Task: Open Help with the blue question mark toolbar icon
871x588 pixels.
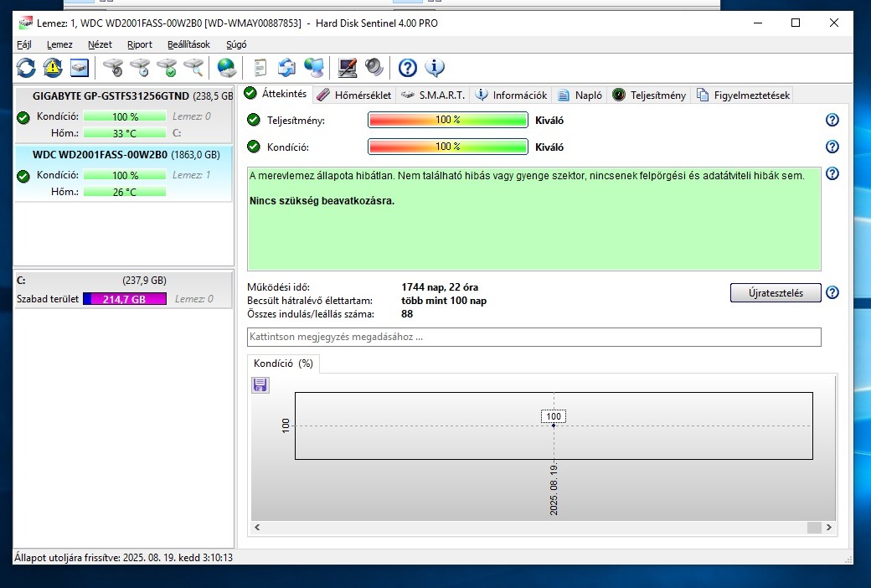Action: coord(408,68)
